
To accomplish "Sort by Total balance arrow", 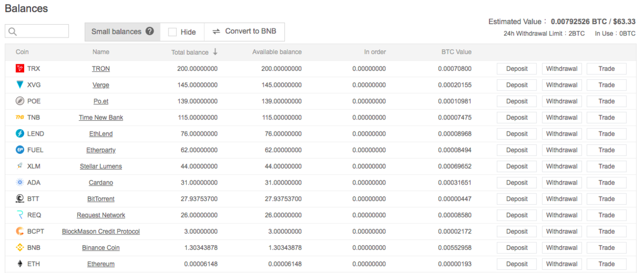I will [x=215, y=52].
